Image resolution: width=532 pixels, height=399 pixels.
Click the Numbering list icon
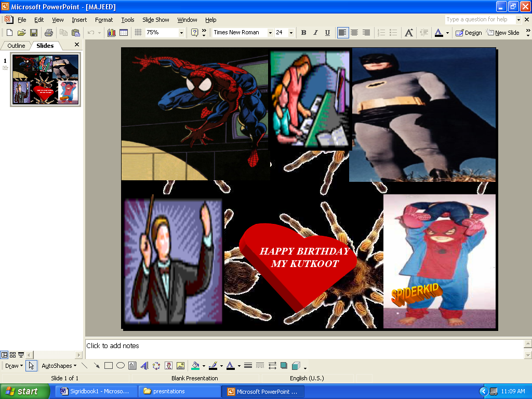[381, 33]
